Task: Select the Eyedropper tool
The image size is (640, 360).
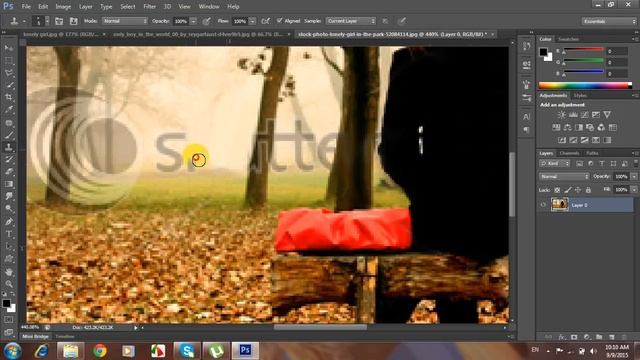Action: (9, 110)
